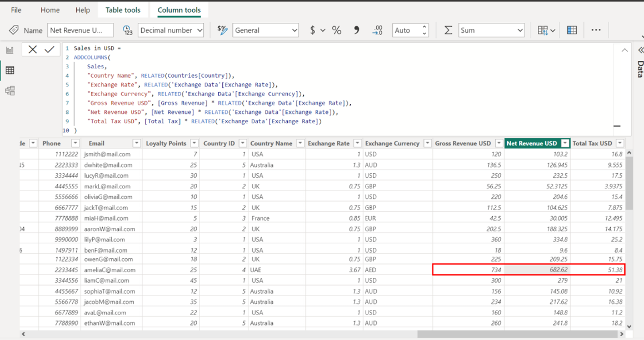Image resolution: width=644 pixels, height=340 pixels.
Task: Open the File menu
Action: tap(16, 10)
